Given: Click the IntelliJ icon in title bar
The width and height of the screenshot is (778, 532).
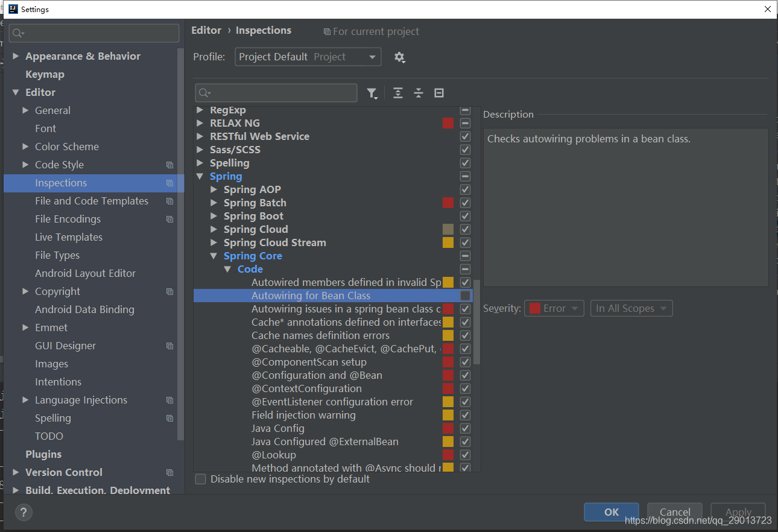Looking at the screenshot, I should (13, 9).
